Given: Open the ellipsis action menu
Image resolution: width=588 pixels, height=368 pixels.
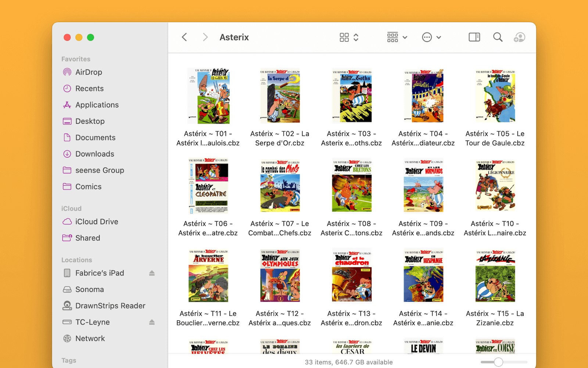Looking at the screenshot, I should tap(431, 37).
